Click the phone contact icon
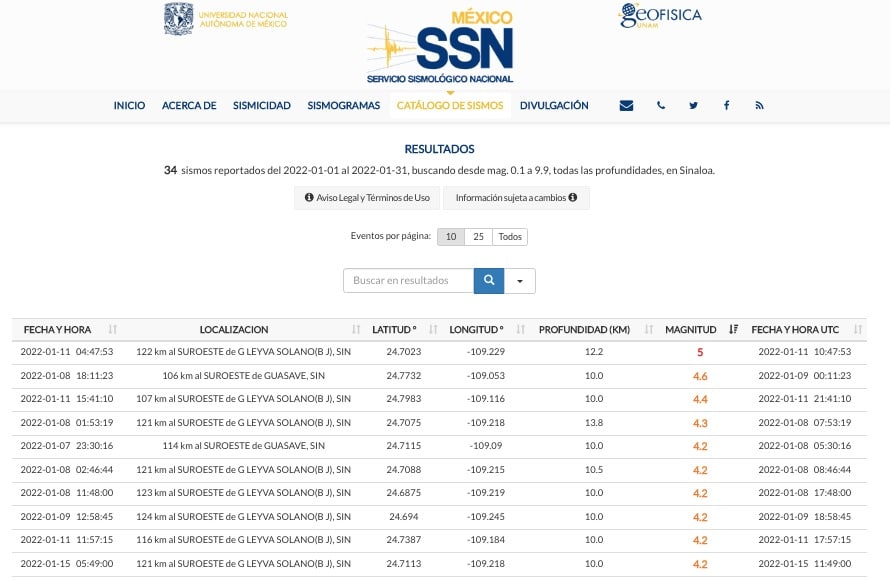Viewport: 890px width, 580px height. [661, 106]
